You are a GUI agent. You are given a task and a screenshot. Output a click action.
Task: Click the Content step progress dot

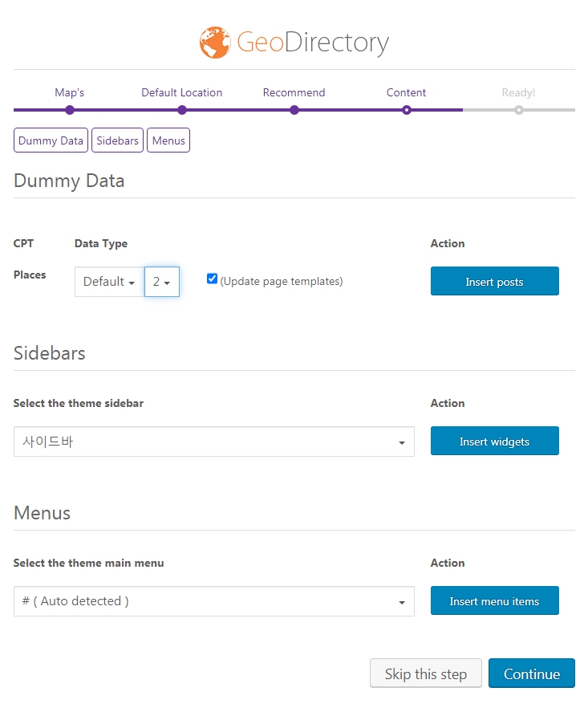pos(407,110)
